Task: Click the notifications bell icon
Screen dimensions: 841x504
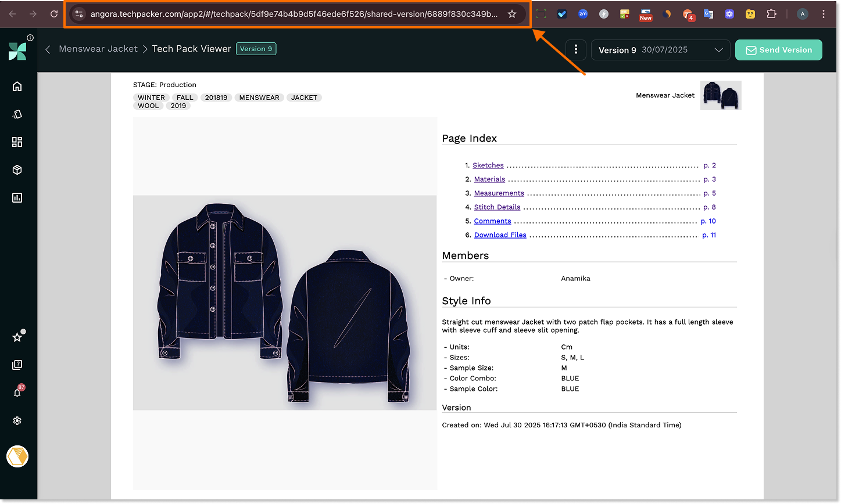Action: pyautogui.click(x=17, y=393)
